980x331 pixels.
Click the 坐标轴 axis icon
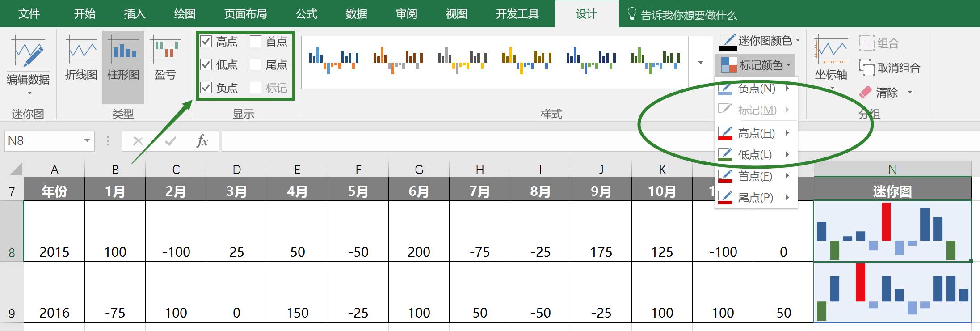pyautogui.click(x=831, y=50)
